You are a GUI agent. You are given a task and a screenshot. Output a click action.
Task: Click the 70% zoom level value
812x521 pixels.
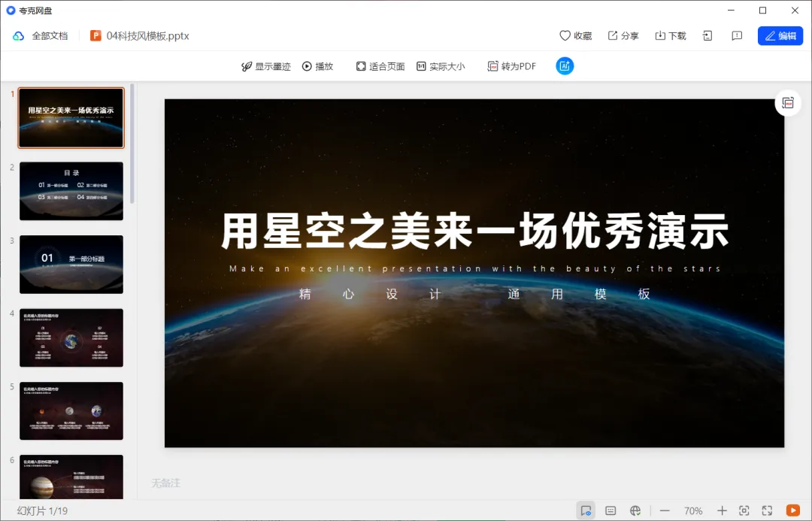(693, 511)
